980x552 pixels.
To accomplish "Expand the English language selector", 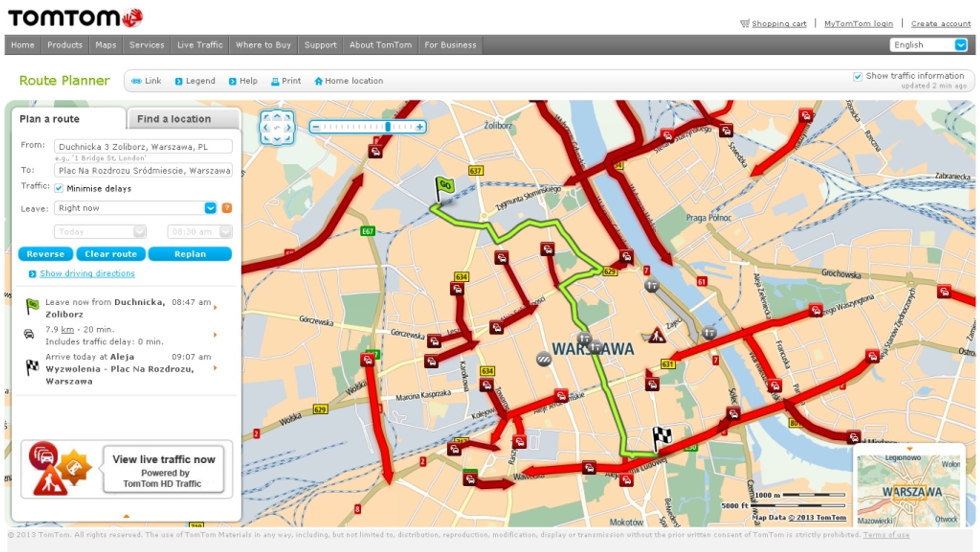I will pyautogui.click(x=961, y=45).
